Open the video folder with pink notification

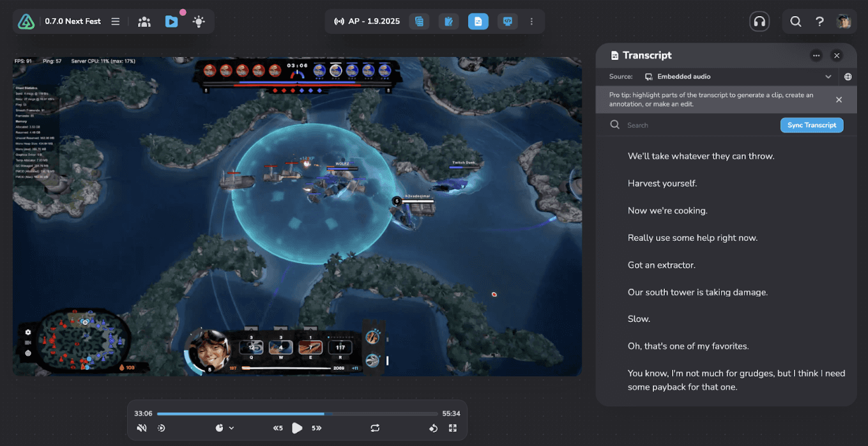pyautogui.click(x=171, y=22)
